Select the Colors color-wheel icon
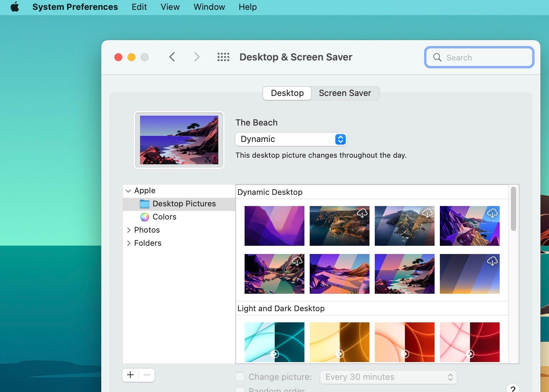This screenshot has height=392, width=549. pyautogui.click(x=144, y=217)
